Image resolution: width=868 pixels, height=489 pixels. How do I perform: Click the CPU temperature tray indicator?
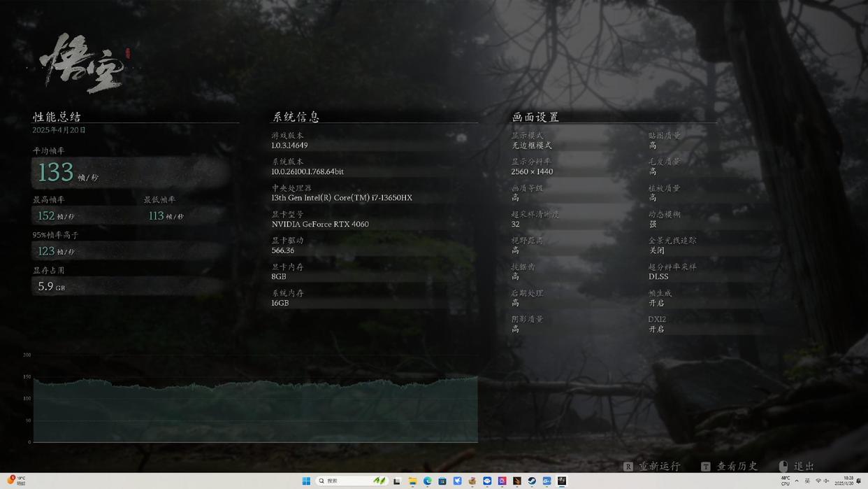pyautogui.click(x=786, y=481)
